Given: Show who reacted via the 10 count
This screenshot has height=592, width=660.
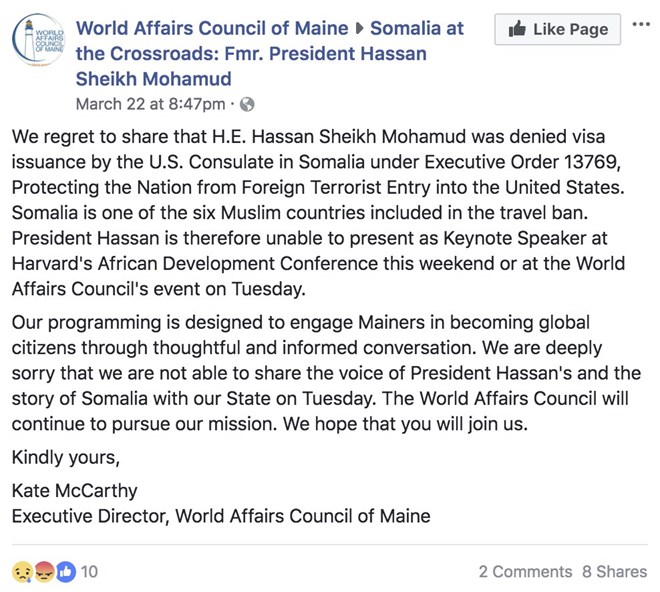Looking at the screenshot, I should pos(90,572).
